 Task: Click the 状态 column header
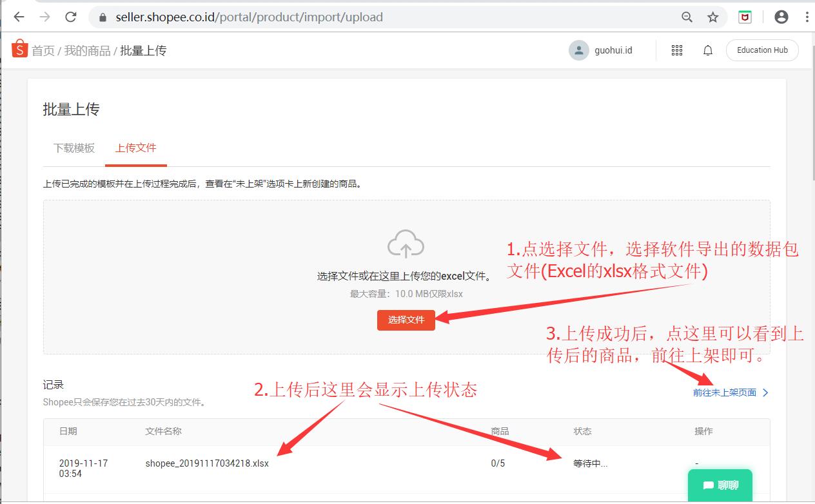tap(583, 431)
